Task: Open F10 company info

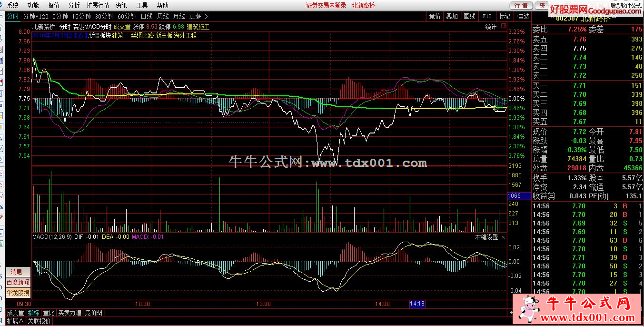Action: tap(487, 16)
